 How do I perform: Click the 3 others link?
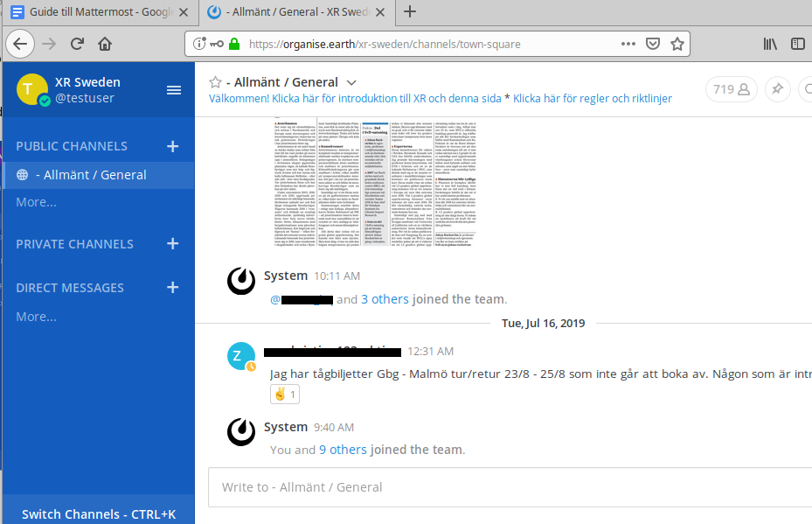pos(385,299)
